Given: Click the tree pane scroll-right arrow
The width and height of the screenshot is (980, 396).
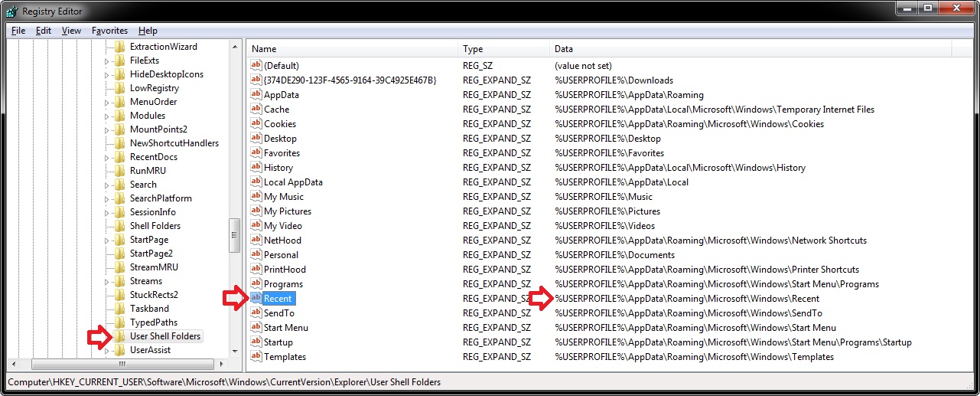Looking at the screenshot, I should (223, 364).
